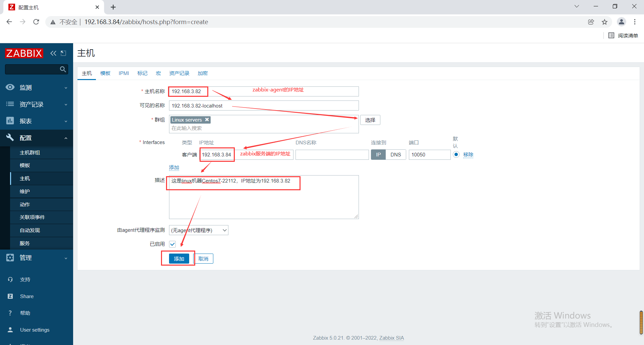Open 维护 in sidebar

pyautogui.click(x=42, y=191)
